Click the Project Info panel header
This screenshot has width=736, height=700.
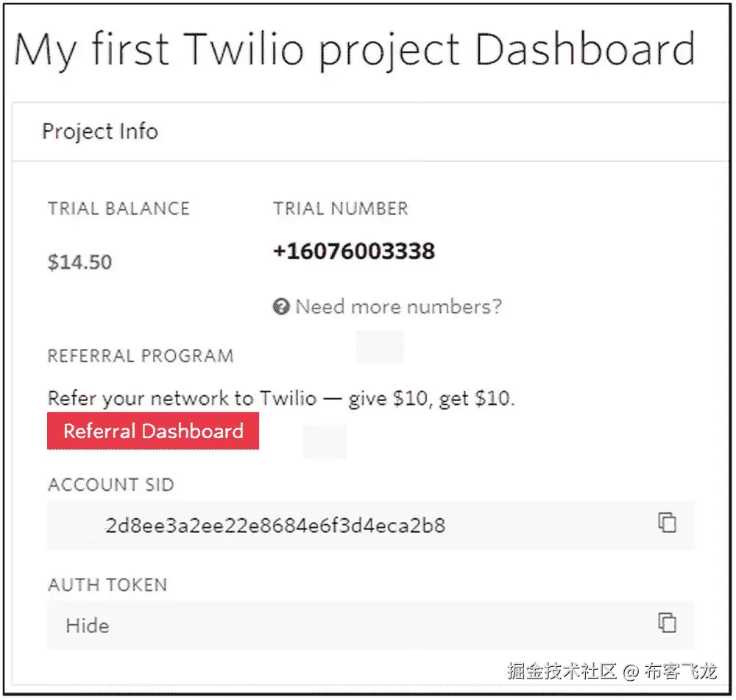click(100, 132)
